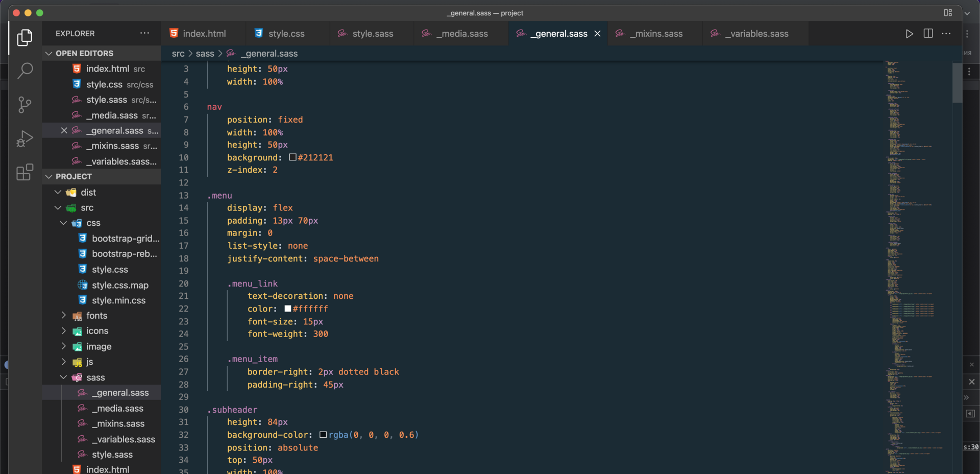Customize layout icon in title bar

click(x=948, y=13)
